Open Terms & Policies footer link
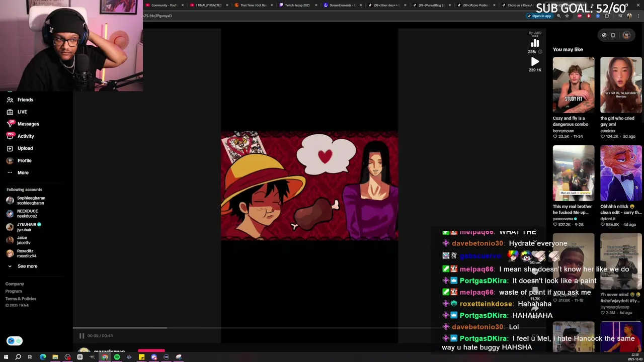 coord(21,299)
